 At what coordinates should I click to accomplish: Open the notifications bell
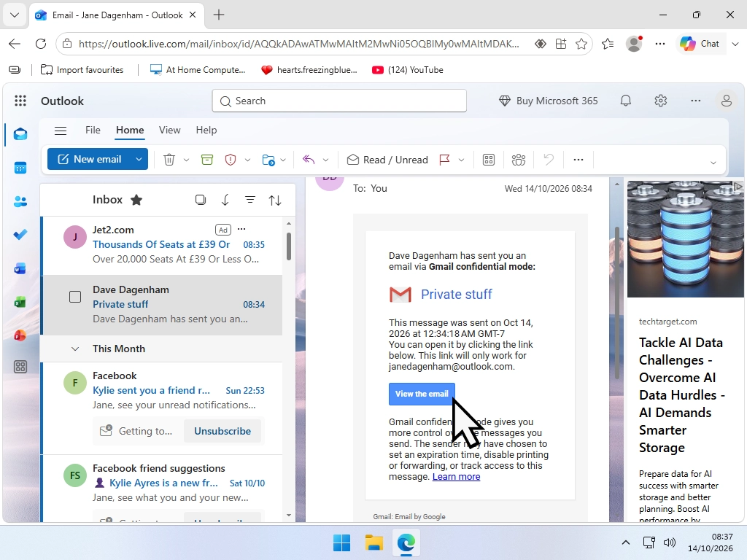pyautogui.click(x=626, y=101)
